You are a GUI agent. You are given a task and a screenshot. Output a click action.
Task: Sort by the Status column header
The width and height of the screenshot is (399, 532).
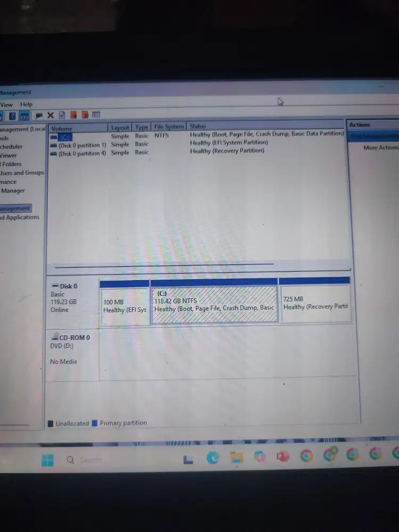coord(266,126)
